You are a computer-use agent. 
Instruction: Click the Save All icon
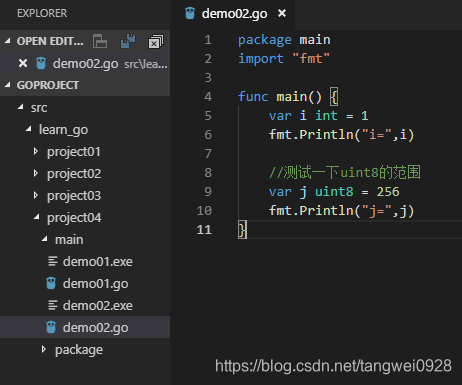pos(128,41)
